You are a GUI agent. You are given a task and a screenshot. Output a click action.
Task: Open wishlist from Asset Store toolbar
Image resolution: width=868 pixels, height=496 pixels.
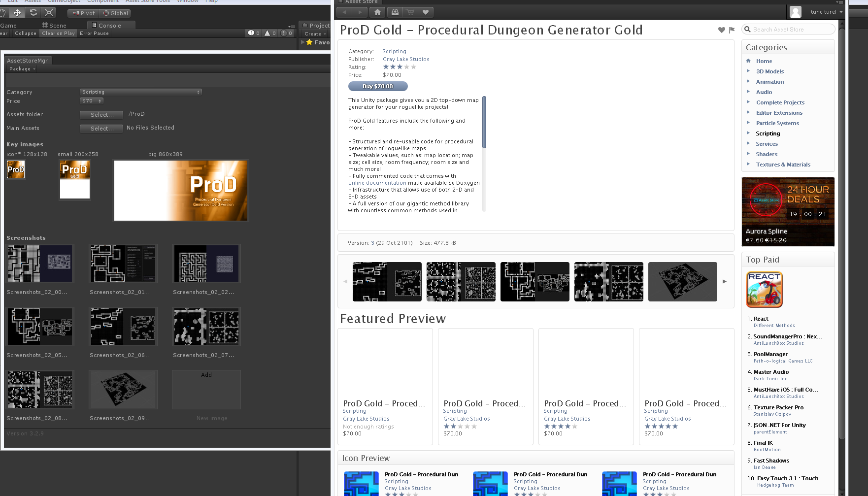426,12
